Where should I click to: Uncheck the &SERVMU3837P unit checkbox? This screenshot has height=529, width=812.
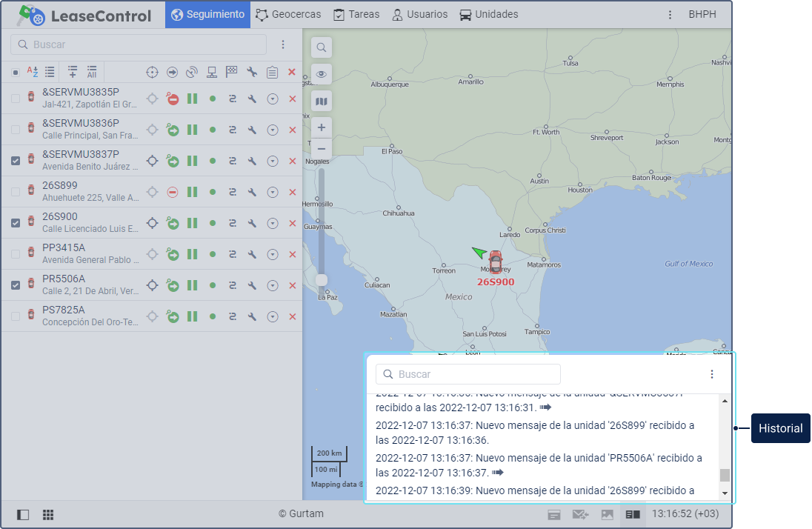pyautogui.click(x=16, y=161)
